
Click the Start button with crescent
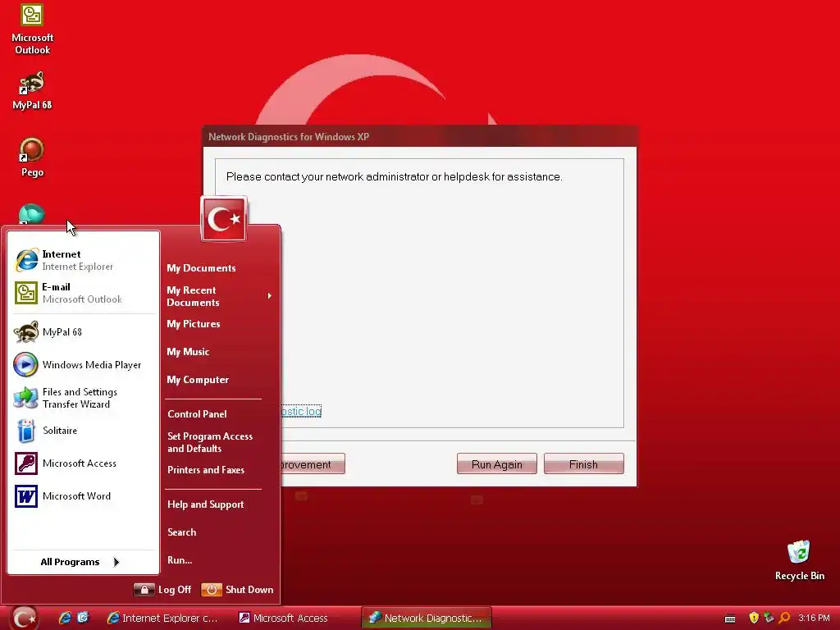(24, 618)
